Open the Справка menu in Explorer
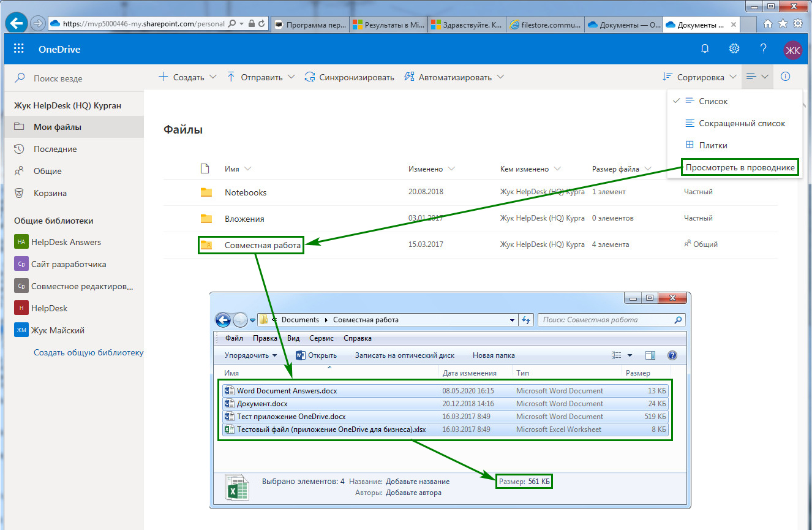 358,338
